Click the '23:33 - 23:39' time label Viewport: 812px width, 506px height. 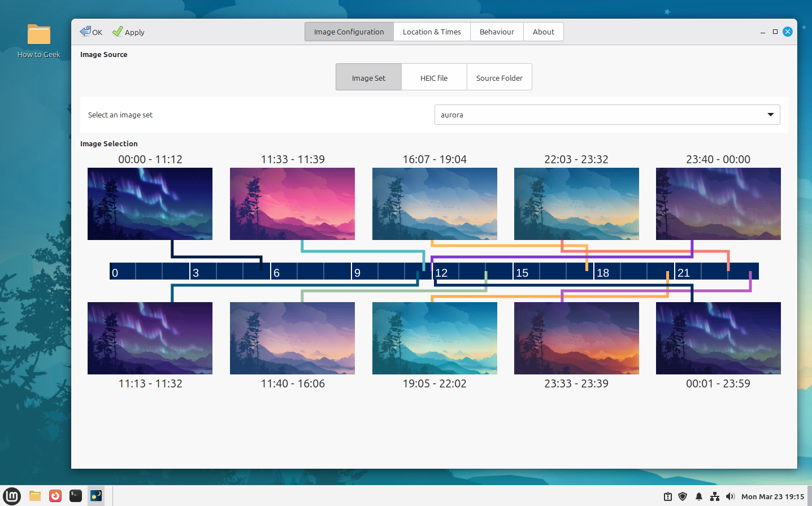coord(576,383)
